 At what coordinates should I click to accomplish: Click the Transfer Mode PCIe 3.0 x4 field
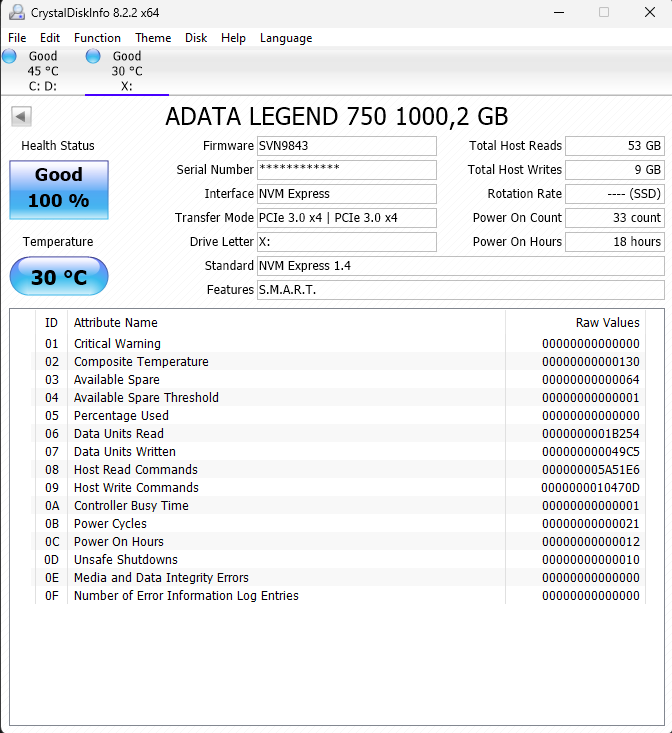pos(347,218)
